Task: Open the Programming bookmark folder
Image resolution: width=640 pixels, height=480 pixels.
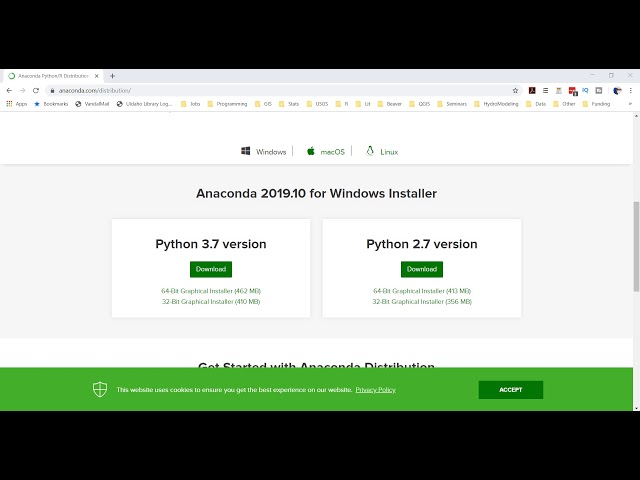Action: click(x=227, y=104)
